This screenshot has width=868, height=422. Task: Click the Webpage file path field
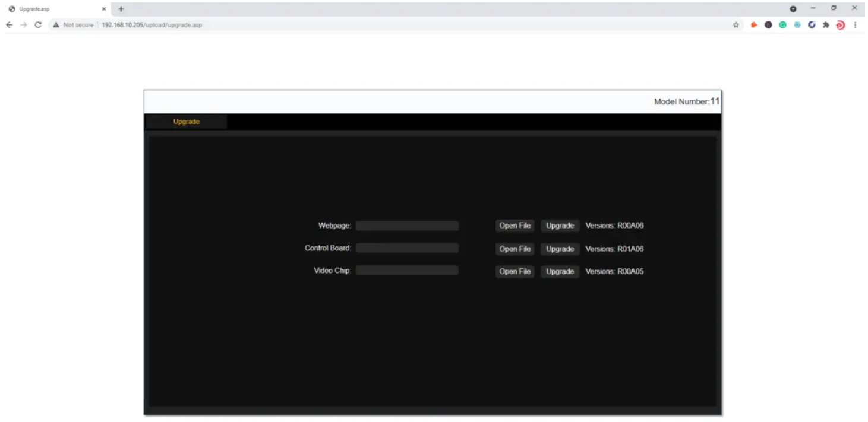click(407, 226)
